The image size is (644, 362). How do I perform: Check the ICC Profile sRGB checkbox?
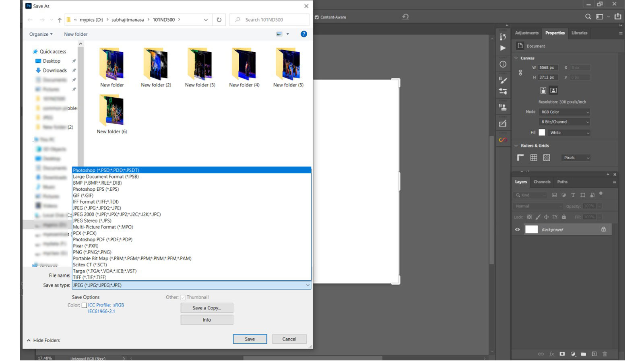(84, 305)
